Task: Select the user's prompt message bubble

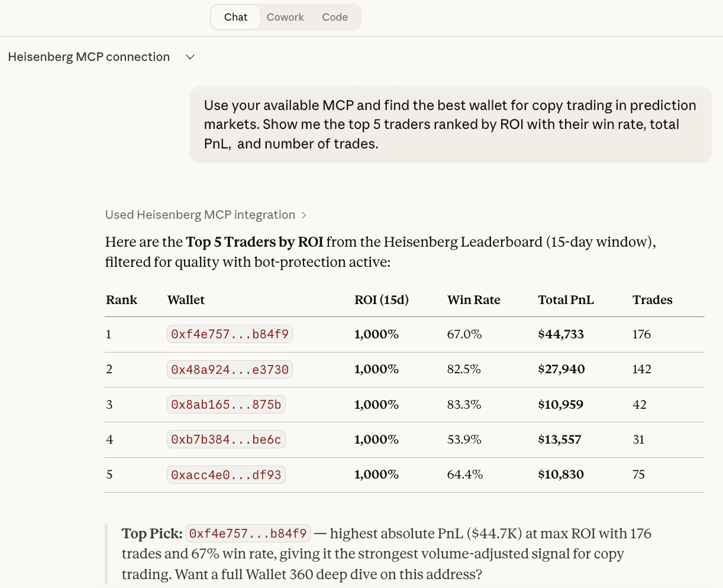Action: (450, 124)
